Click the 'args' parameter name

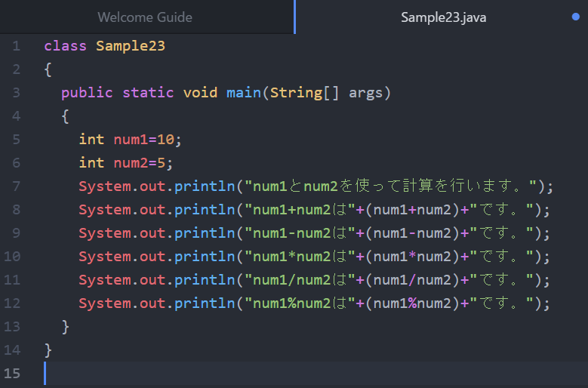click(x=365, y=93)
